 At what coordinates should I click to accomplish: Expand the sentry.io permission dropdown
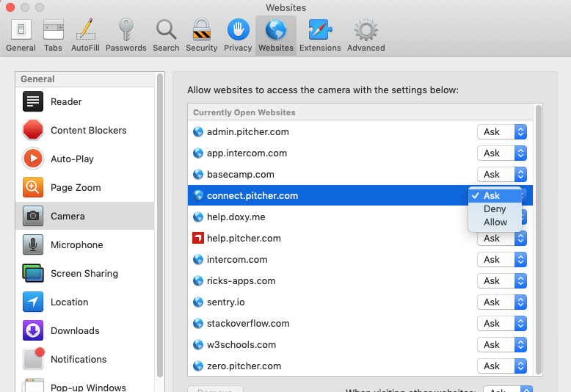(x=502, y=302)
